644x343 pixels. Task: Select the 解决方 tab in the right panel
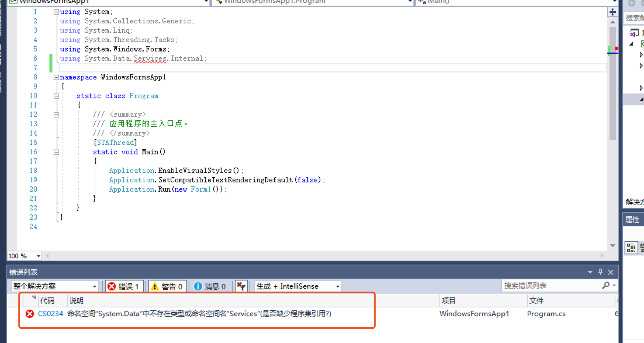tap(635, 202)
